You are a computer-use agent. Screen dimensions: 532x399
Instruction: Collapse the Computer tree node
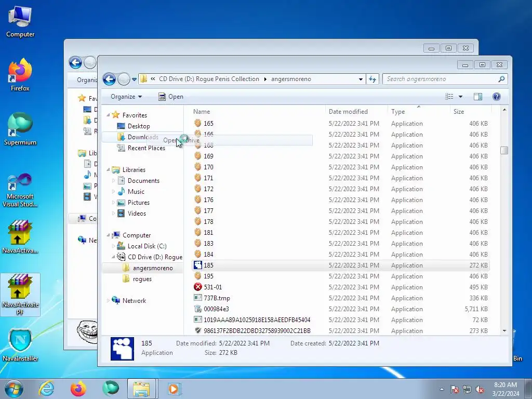click(x=108, y=235)
